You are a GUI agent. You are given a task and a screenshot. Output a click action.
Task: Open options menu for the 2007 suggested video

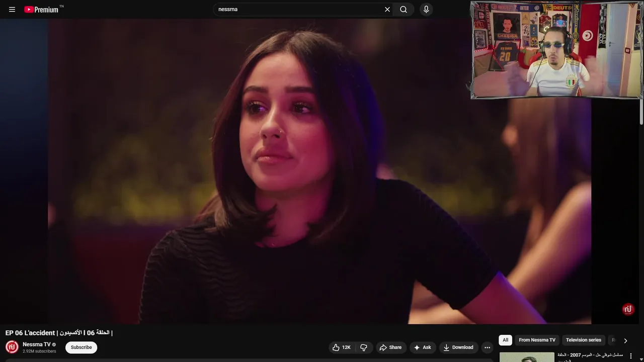point(631,356)
